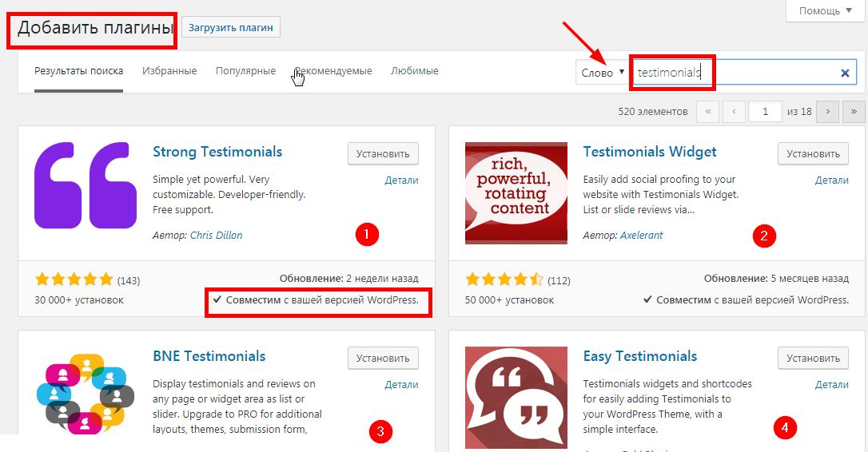Open Детали for Strong Testimonials
The height and width of the screenshot is (452, 868).
401,180
